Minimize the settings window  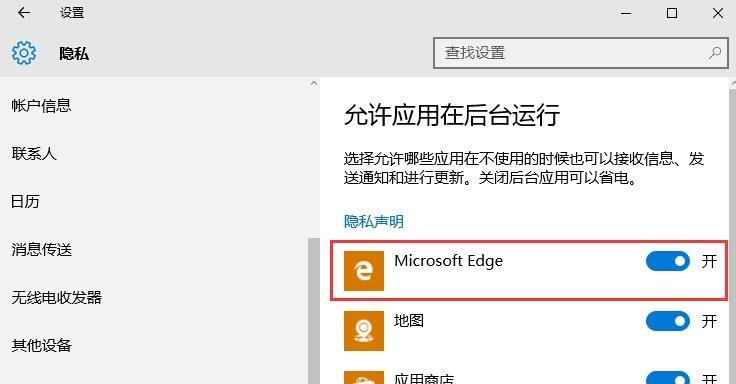pyautogui.click(x=626, y=13)
